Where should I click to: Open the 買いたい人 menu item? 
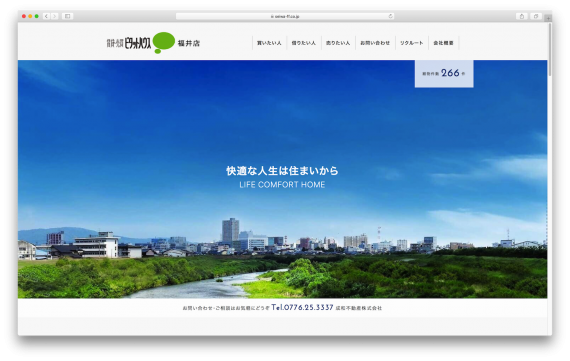[269, 43]
